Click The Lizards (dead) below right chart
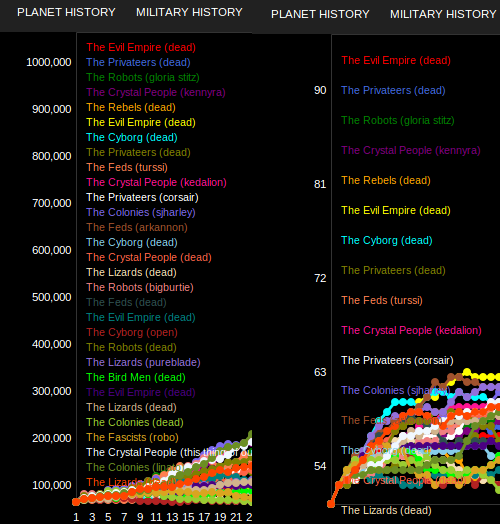Viewport: 500px width, 524px height. click(x=386, y=510)
